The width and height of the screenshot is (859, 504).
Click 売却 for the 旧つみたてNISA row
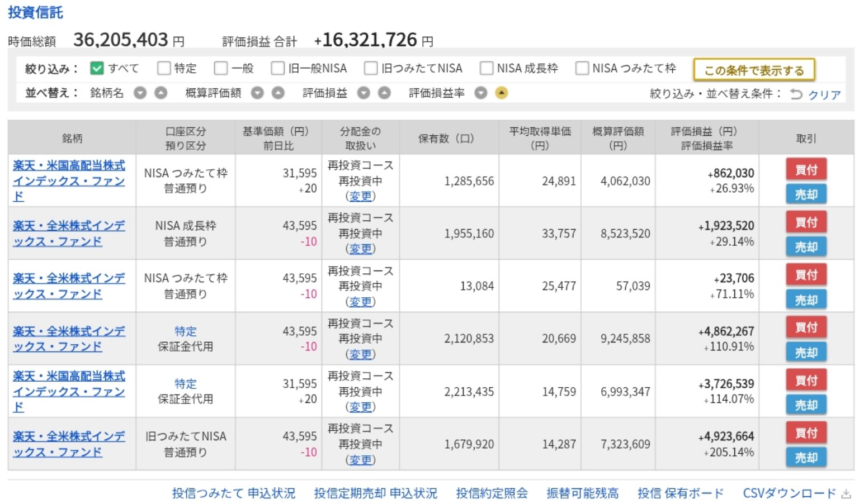806,458
